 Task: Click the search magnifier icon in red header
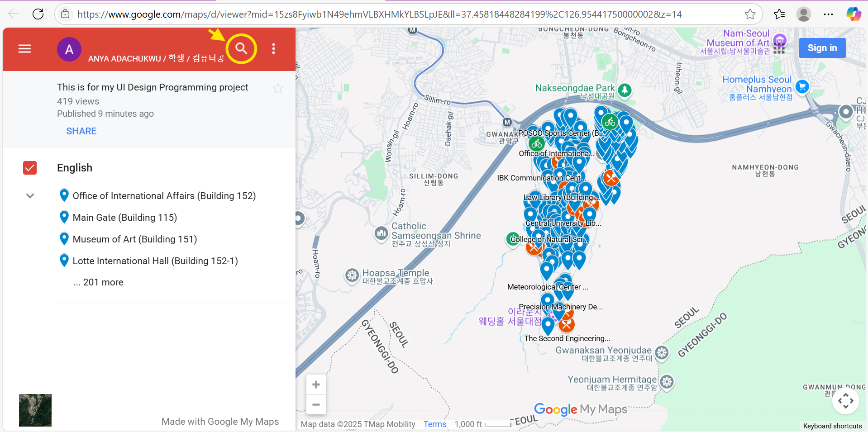click(241, 48)
